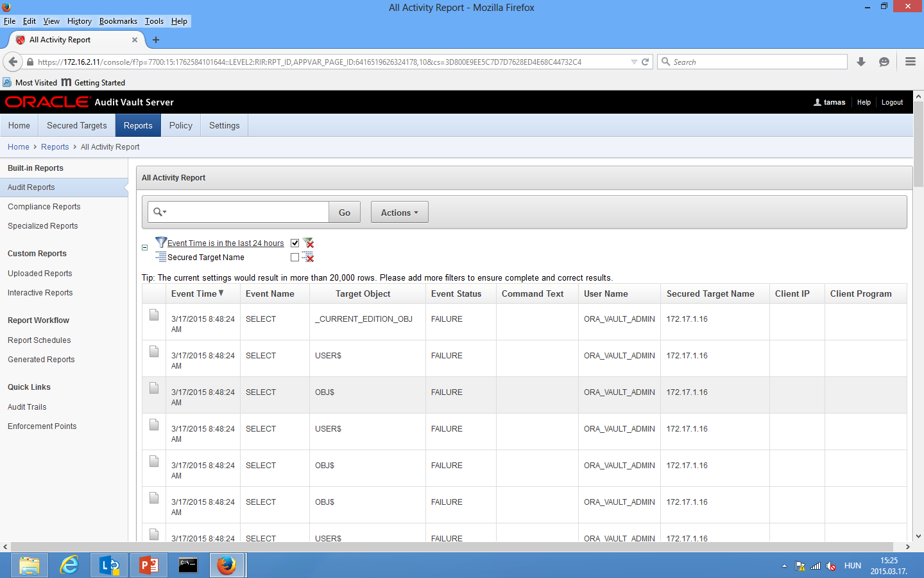
Task: Open Uploaded Reports
Action: tap(40, 274)
